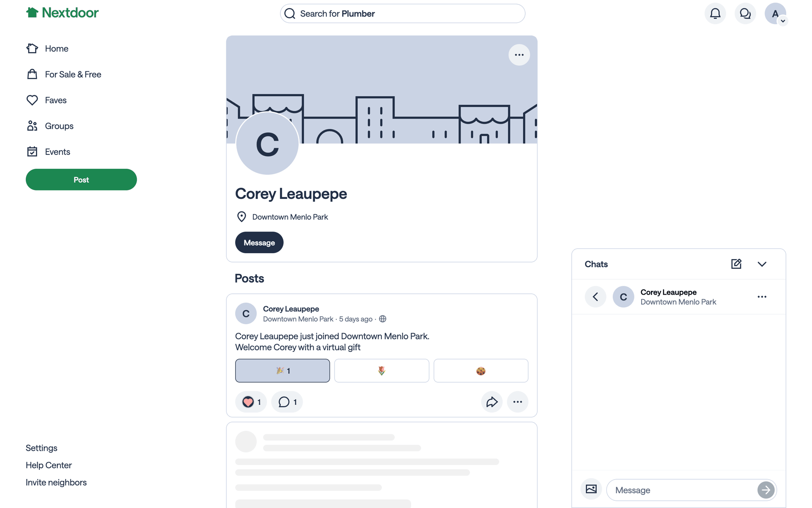Screen dimensions: 812x508
Task: Send the chat message arrow
Action: click(x=766, y=490)
